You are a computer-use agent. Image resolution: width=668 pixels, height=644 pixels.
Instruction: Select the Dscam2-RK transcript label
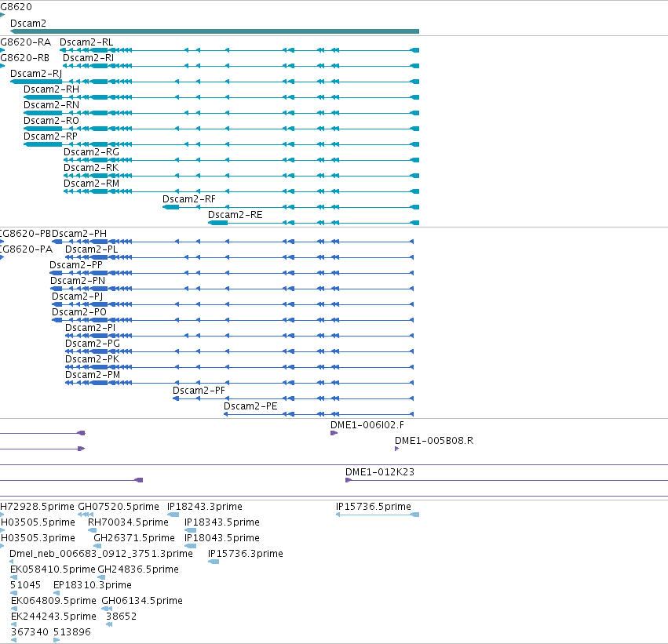[x=91, y=168]
